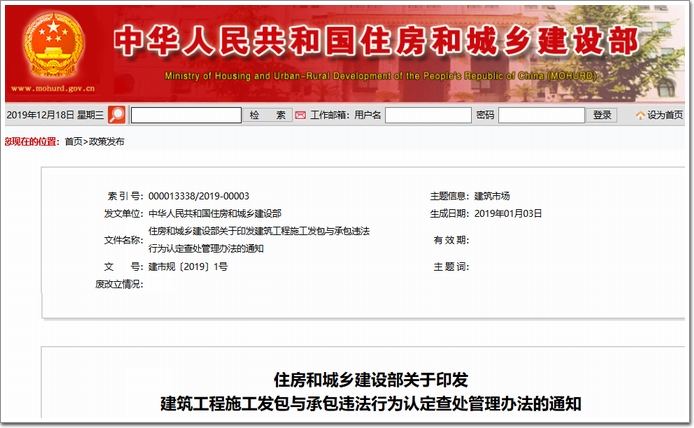Screen dimensions: 694x428
Task: Focus the 密码 password field
Action: click(x=541, y=115)
